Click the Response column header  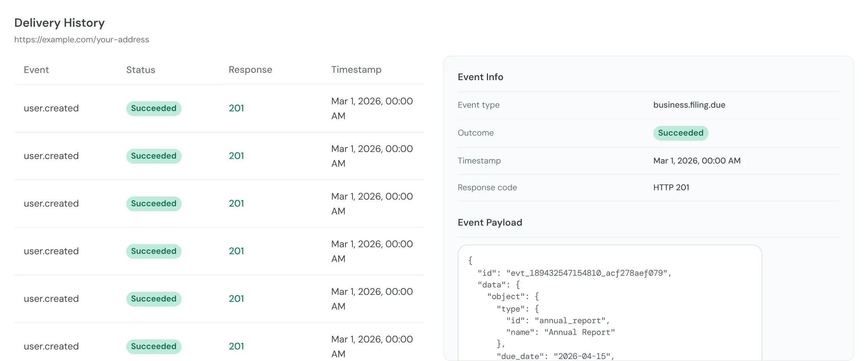tap(250, 70)
